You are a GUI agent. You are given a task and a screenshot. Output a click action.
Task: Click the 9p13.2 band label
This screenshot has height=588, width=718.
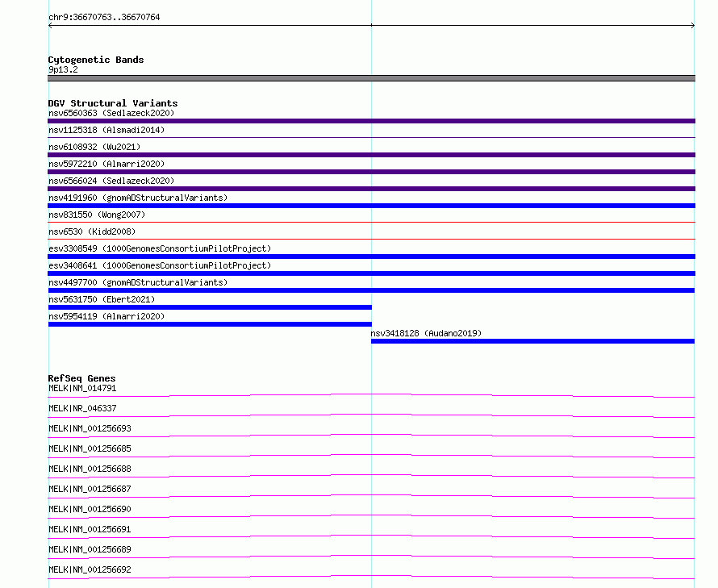click(x=63, y=69)
